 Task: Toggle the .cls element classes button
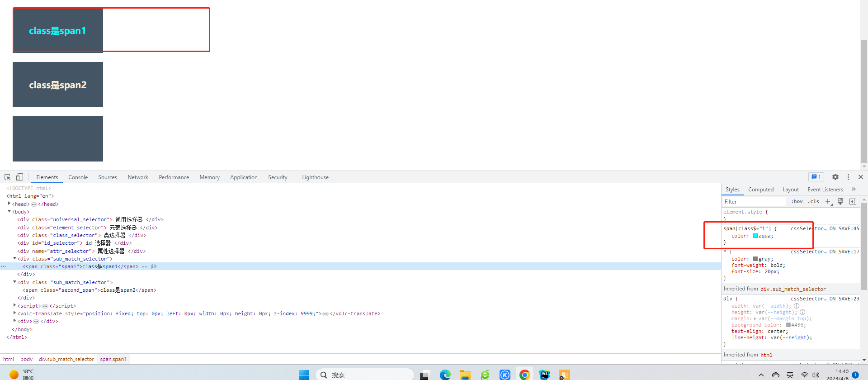tap(814, 201)
